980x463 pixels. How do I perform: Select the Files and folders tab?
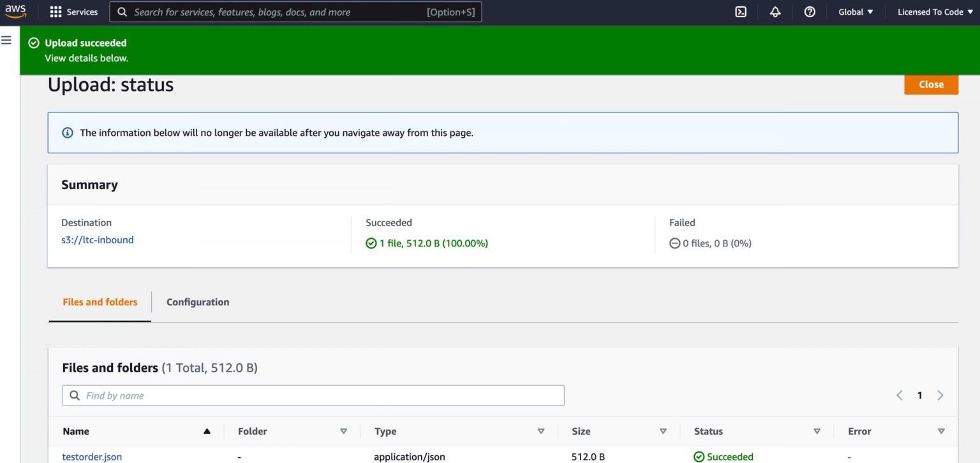tap(100, 302)
